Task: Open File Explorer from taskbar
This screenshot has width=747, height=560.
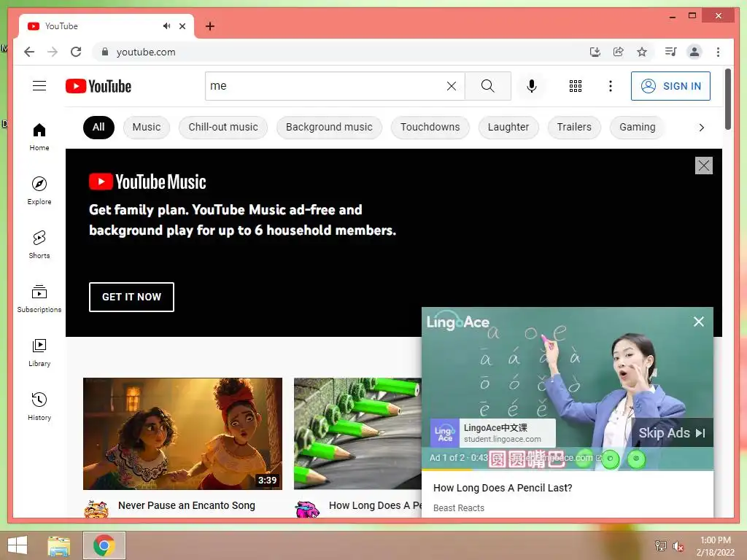Action: tap(58, 545)
